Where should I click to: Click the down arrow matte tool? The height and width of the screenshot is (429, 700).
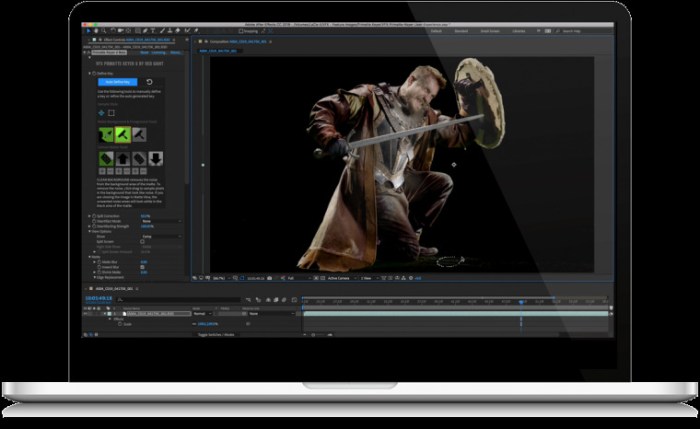click(x=155, y=158)
